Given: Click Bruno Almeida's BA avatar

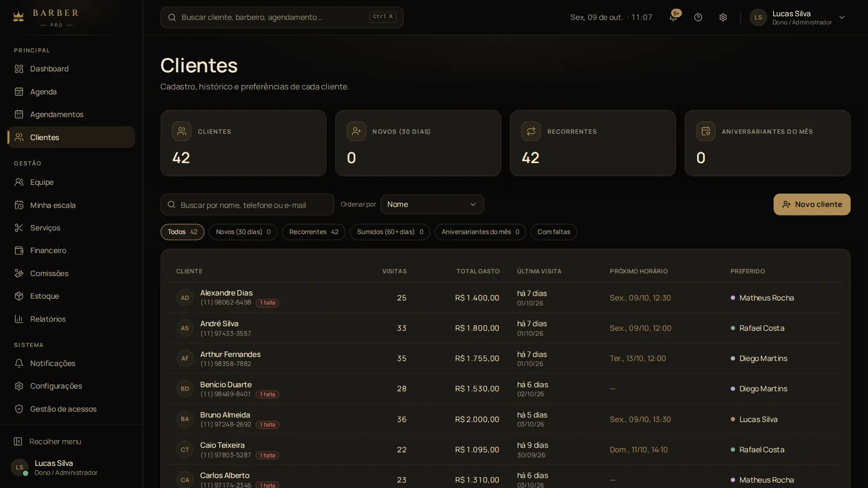Looking at the screenshot, I should (x=185, y=419).
